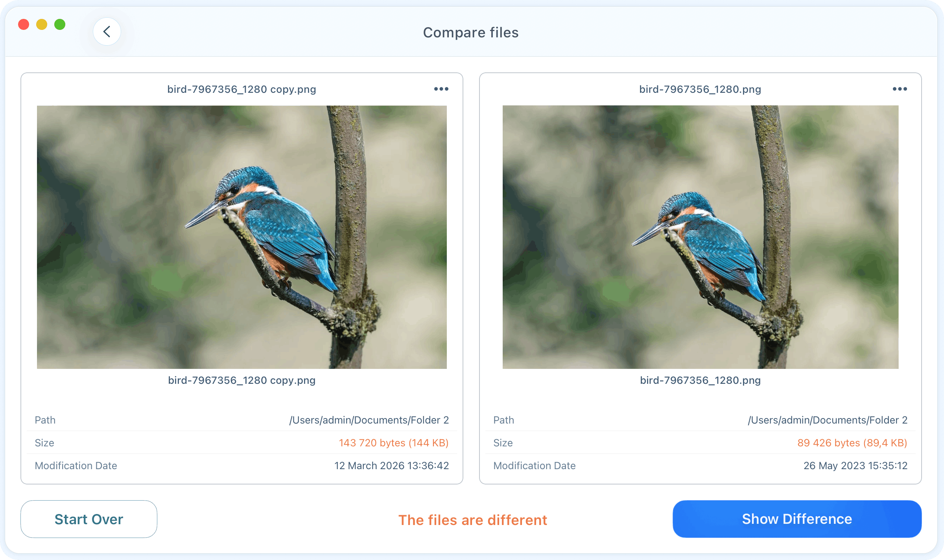Click the 26 May 2023 modification date
Image resolution: width=944 pixels, height=560 pixels.
855,466
